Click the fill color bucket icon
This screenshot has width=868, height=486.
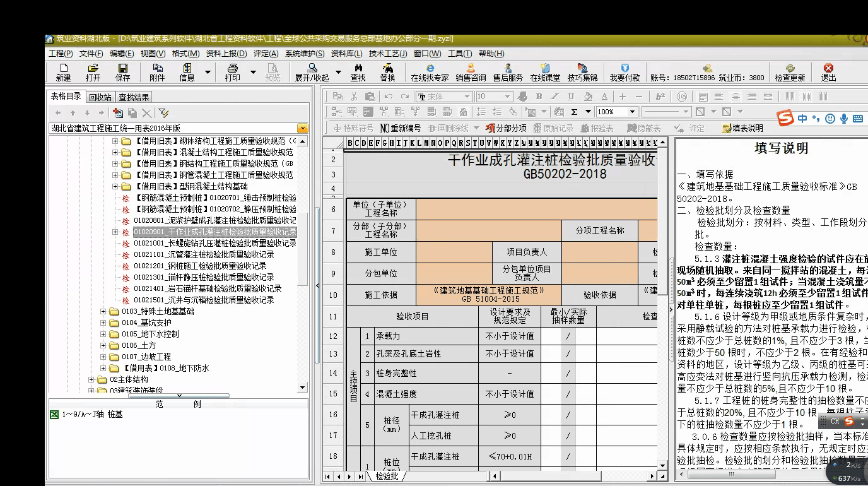click(x=588, y=96)
